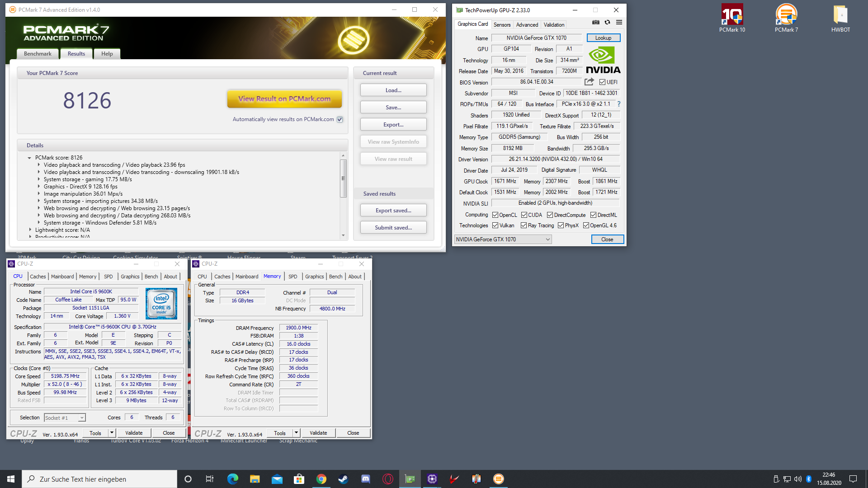868x488 pixels.
Task: Open the Socket #1 selection dropdown
Action: [x=65, y=418]
